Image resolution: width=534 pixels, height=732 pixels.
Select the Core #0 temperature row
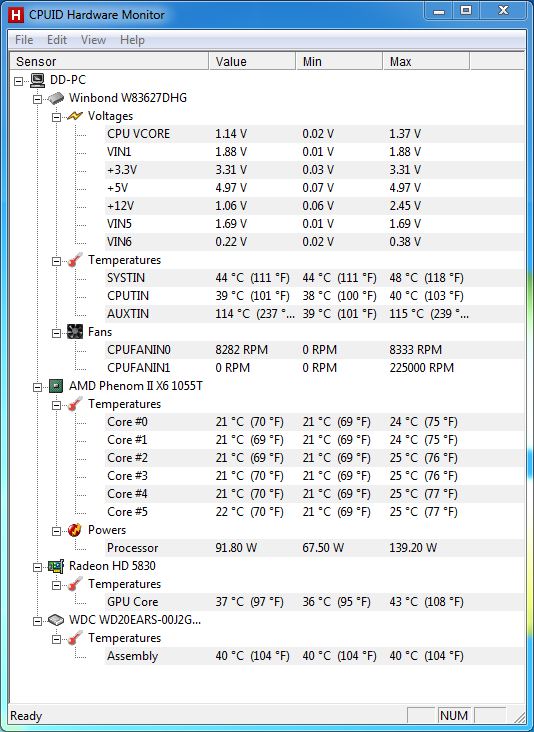pos(314,422)
